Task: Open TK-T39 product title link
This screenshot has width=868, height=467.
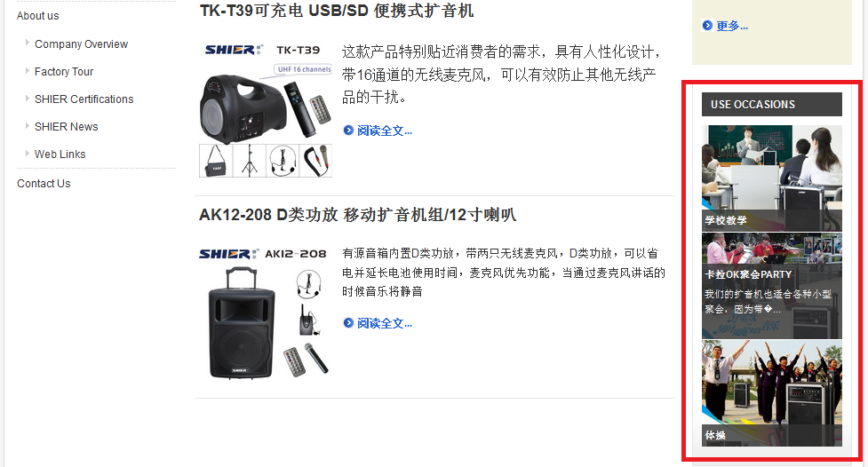Action: click(337, 10)
